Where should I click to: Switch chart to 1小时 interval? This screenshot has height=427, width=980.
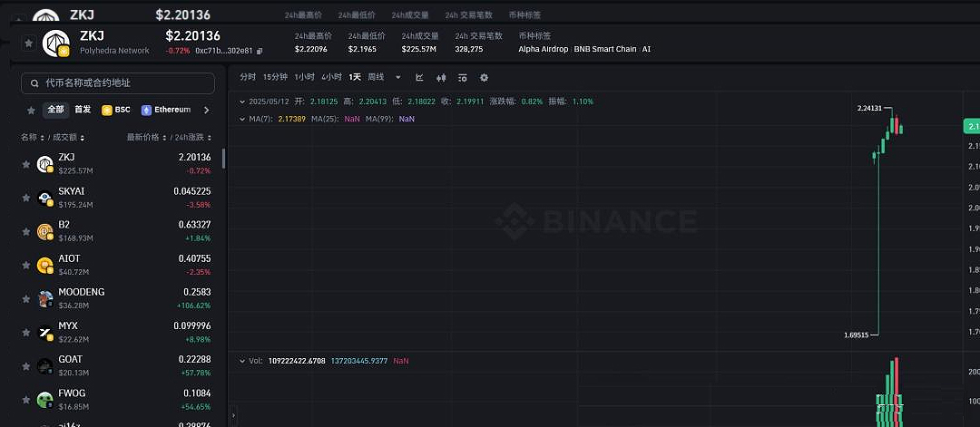(x=304, y=77)
